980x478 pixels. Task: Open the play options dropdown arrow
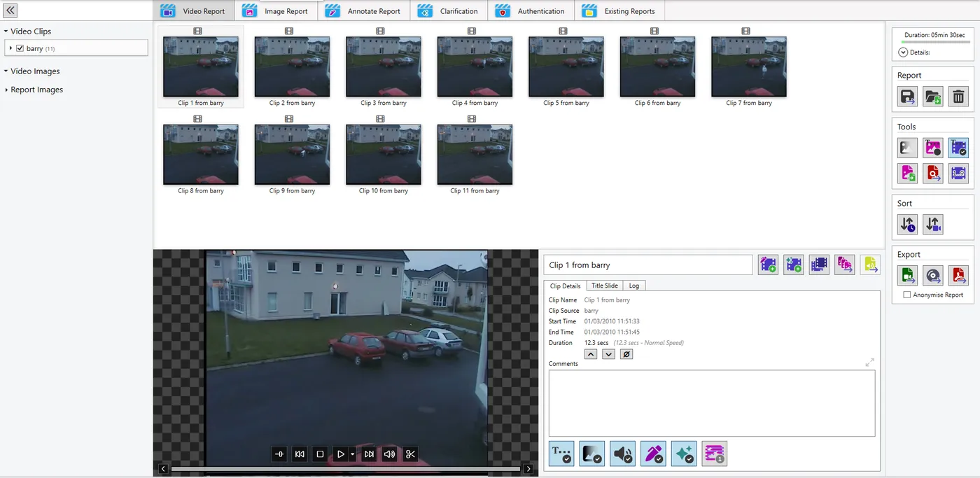coord(352,454)
